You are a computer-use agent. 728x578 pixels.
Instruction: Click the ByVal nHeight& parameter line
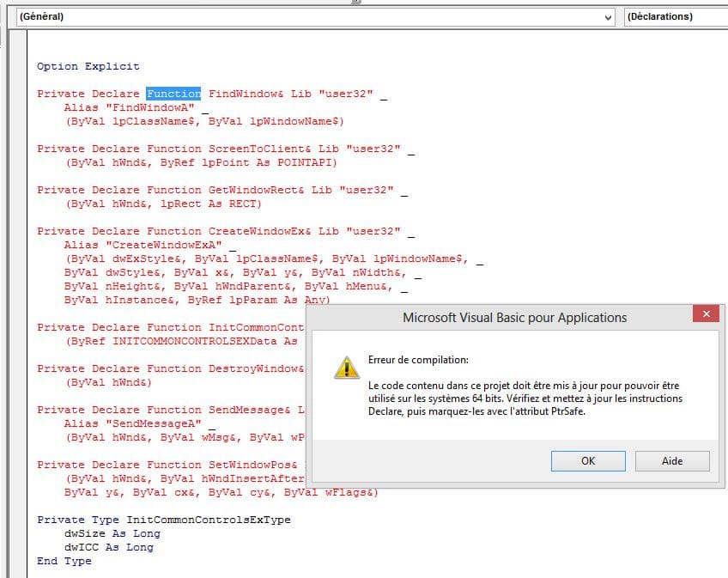click(236, 287)
